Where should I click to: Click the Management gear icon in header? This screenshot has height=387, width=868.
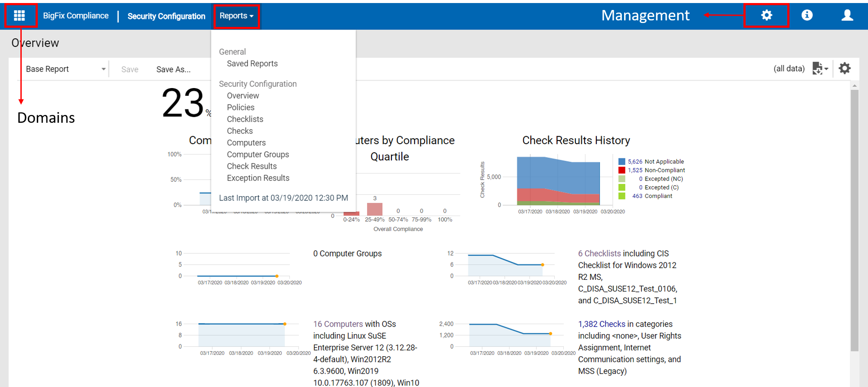tap(766, 16)
